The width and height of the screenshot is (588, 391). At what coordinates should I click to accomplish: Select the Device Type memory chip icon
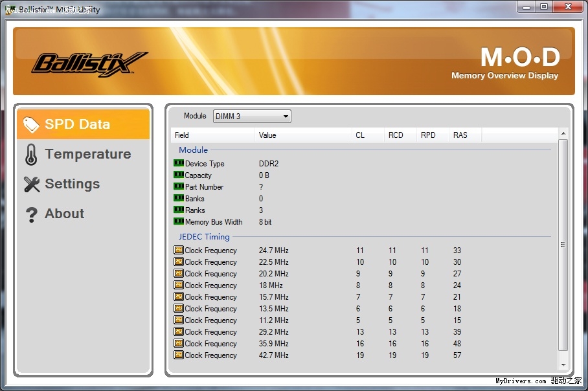179,164
